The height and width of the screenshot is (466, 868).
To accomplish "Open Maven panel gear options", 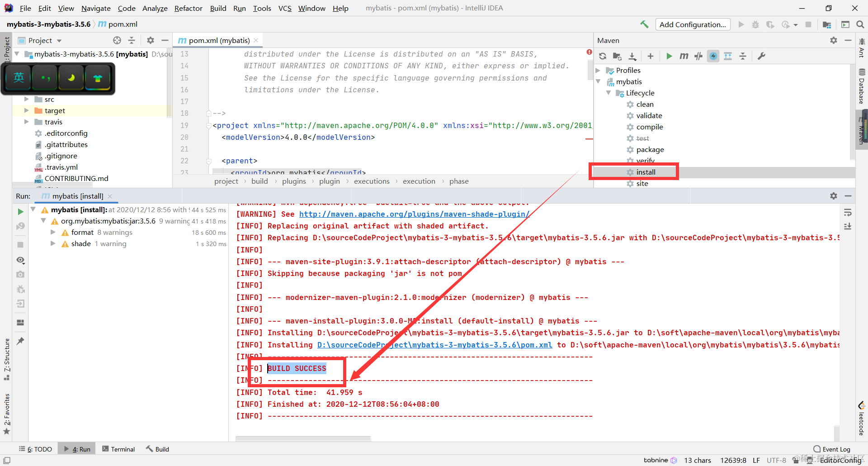I will [x=834, y=40].
